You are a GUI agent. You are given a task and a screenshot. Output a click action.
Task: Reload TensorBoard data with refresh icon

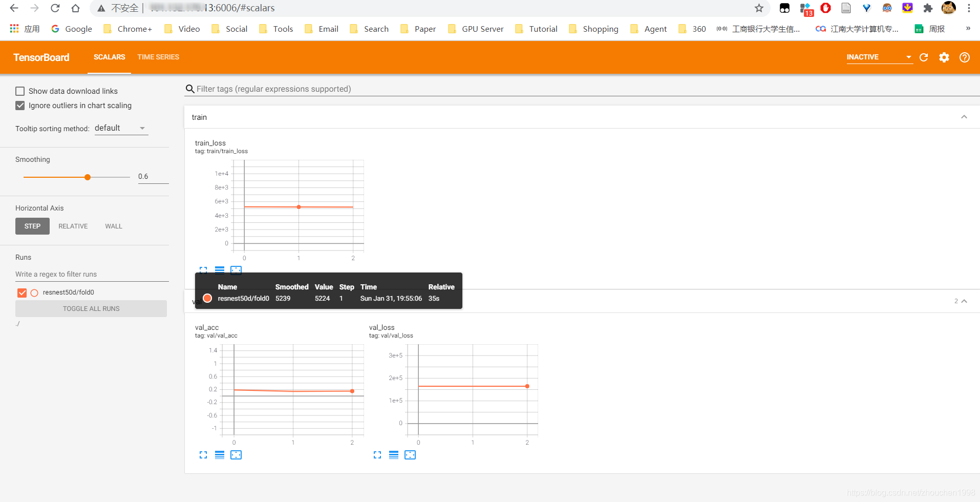pyautogui.click(x=924, y=57)
